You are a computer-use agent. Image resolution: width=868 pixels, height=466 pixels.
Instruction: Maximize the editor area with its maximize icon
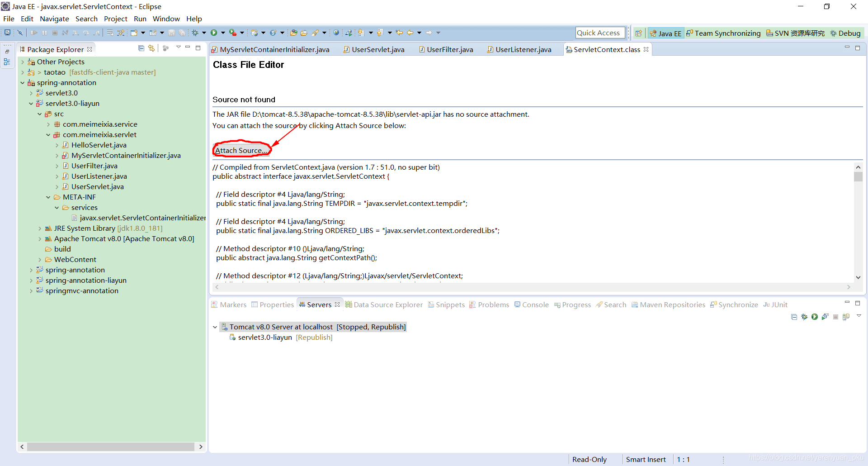[x=858, y=48]
